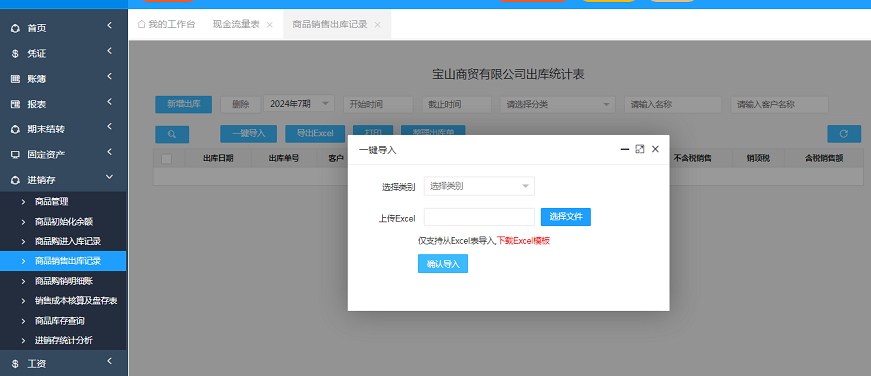Expand the 报表 chevron arrow
The image size is (871, 376).
[x=109, y=102]
